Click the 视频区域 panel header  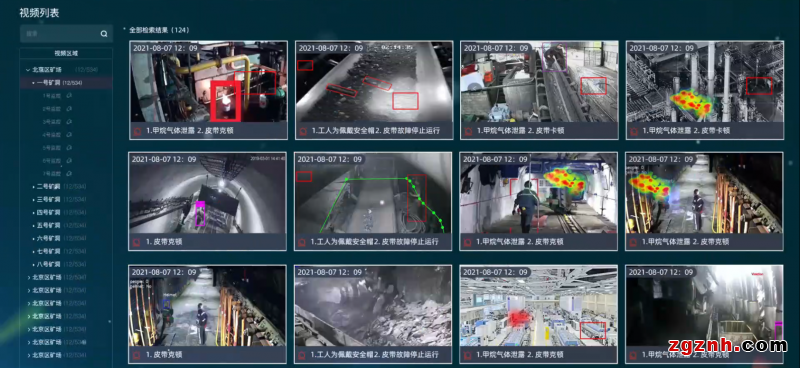tap(66, 53)
